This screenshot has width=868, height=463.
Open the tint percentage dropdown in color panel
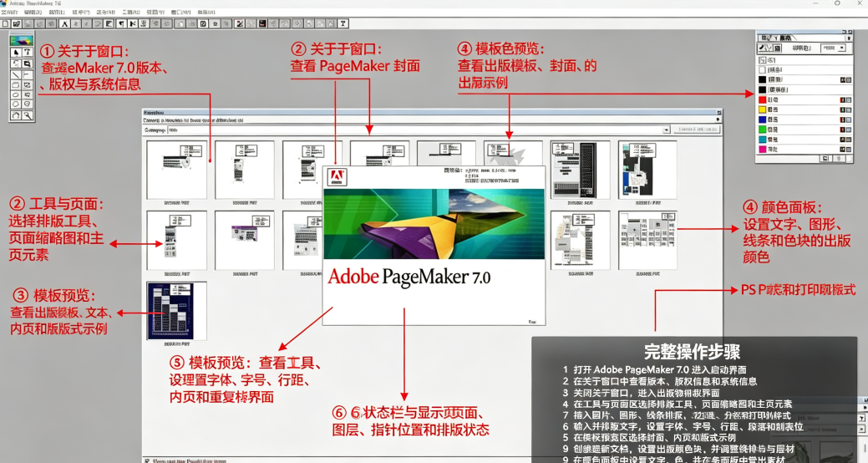[842, 48]
